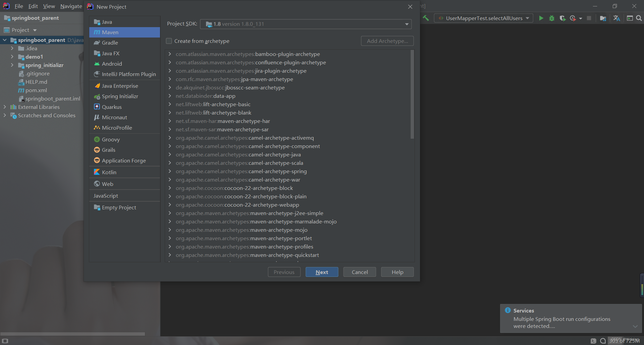Start debugging with the bug icon
The width and height of the screenshot is (644, 345).
tap(552, 18)
